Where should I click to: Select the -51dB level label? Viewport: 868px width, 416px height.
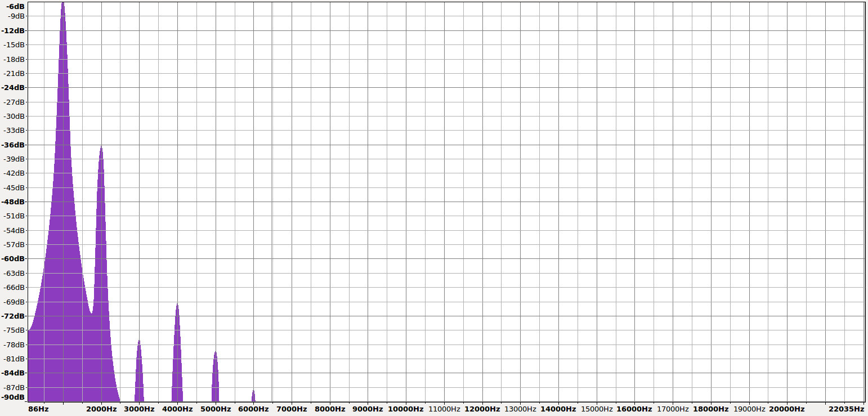14,216
